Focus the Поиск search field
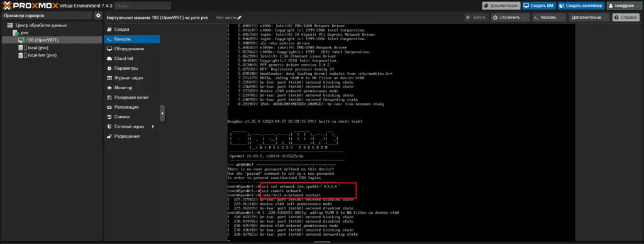 [143, 6]
